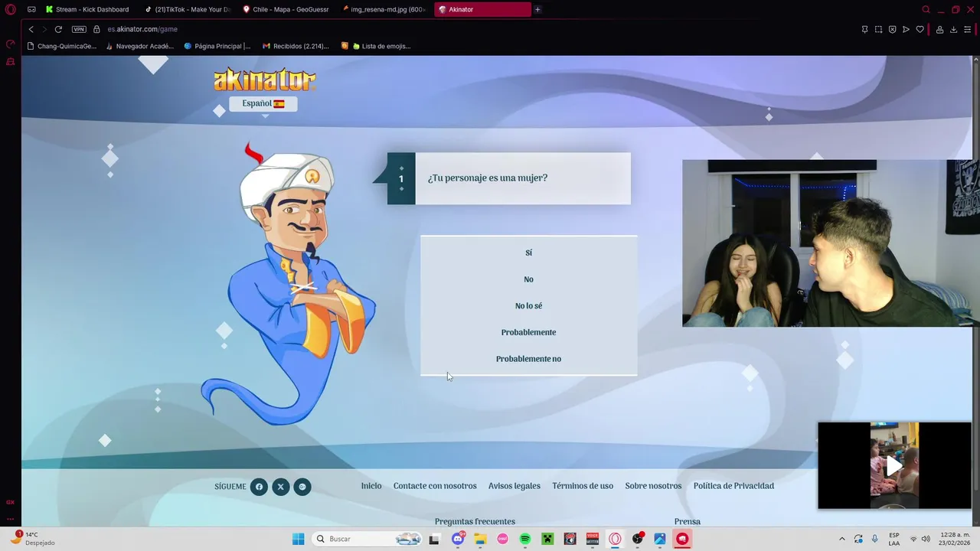This screenshot has height=551, width=980.
Task: Click the pinboard icon in the toolbar
Action: [864, 29]
